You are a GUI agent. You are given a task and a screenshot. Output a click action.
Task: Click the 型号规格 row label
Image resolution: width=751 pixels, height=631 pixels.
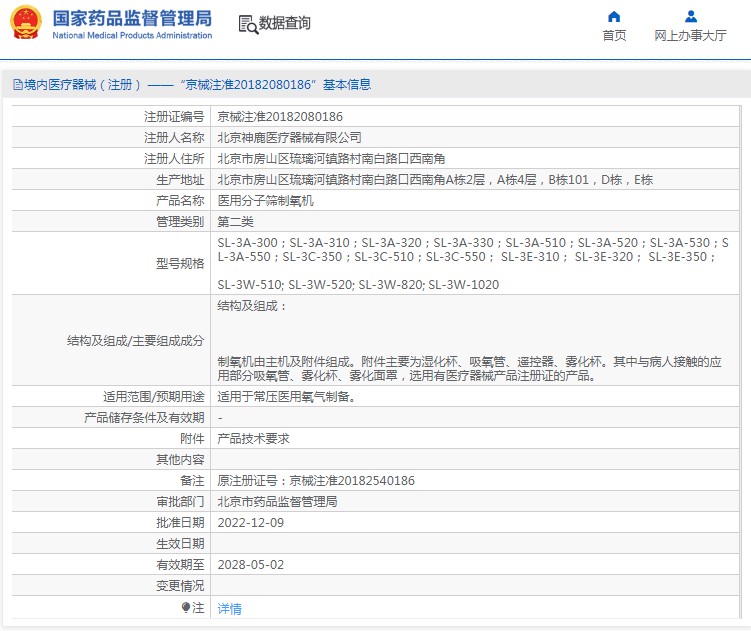180,264
